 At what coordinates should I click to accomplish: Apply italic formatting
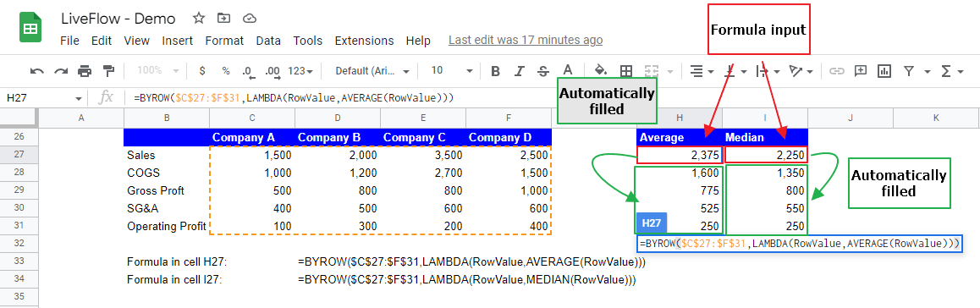pyautogui.click(x=520, y=71)
